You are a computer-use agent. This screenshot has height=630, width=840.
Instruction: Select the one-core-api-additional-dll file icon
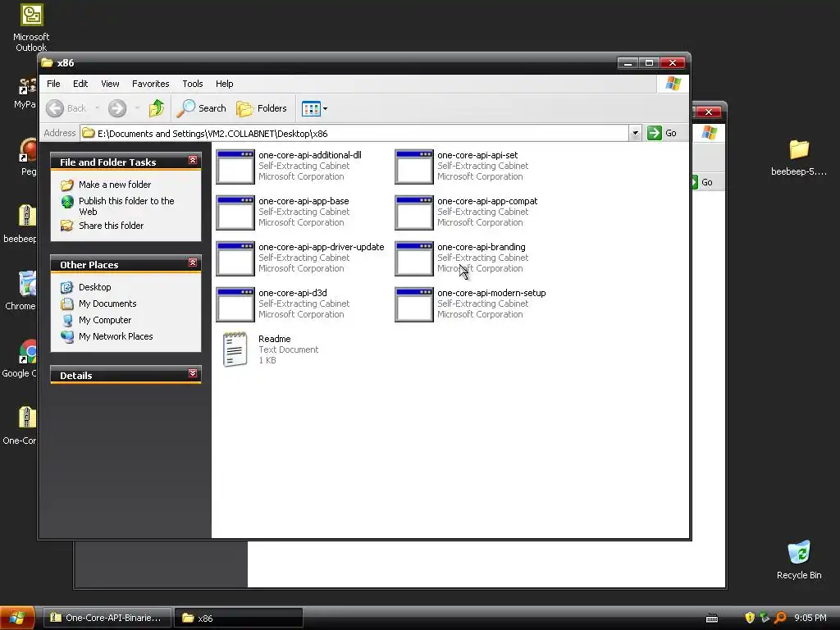(235, 166)
